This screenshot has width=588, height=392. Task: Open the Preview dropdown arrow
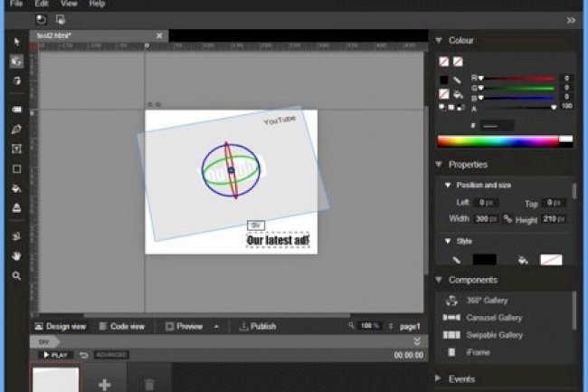216,326
